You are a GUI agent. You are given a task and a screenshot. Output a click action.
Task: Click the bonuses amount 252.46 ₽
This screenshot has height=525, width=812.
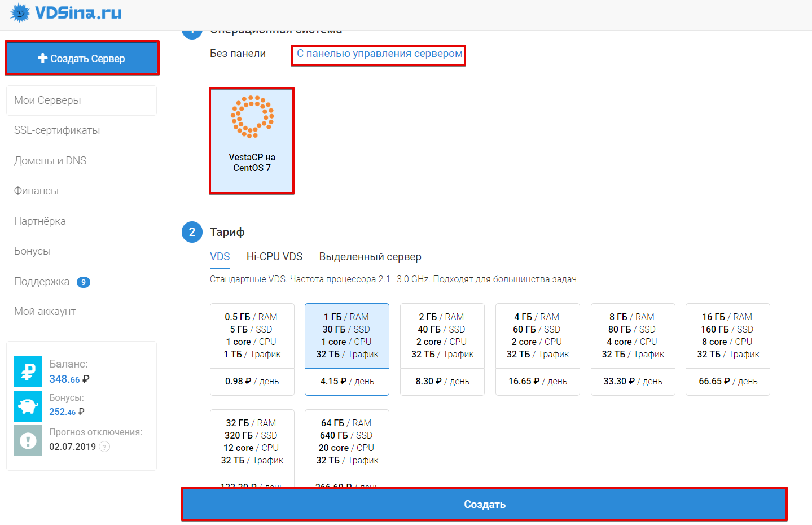67,412
